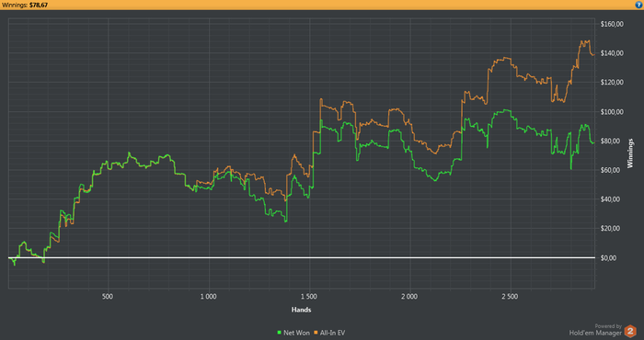
Task: Click the 2 000 hands x-axis label
Action: (x=409, y=297)
